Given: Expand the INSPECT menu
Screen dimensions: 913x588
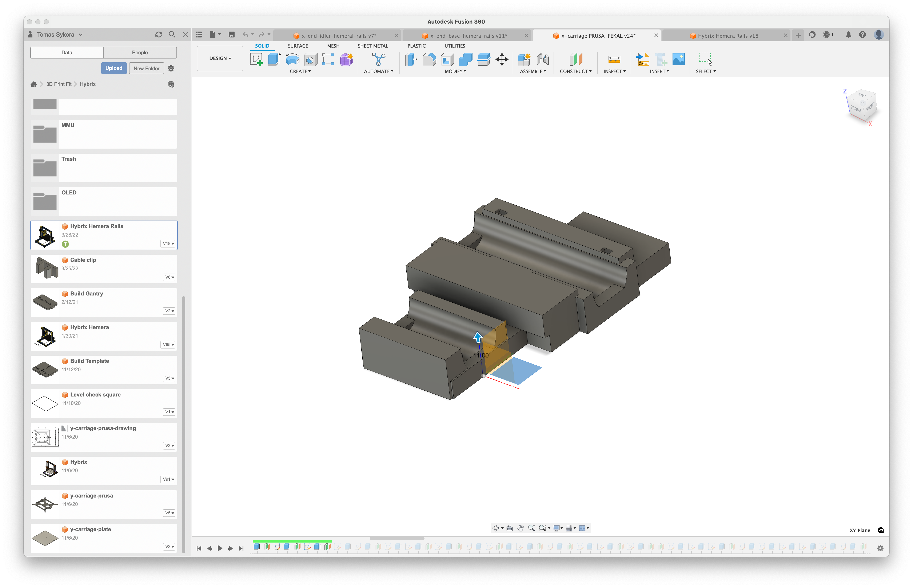Looking at the screenshot, I should click(x=615, y=71).
